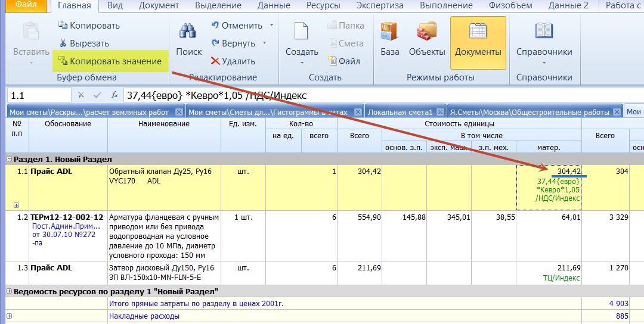This screenshot has height=324, width=644.
Task: Click the material cost 211,69 in row 1.3
Action: (569, 268)
